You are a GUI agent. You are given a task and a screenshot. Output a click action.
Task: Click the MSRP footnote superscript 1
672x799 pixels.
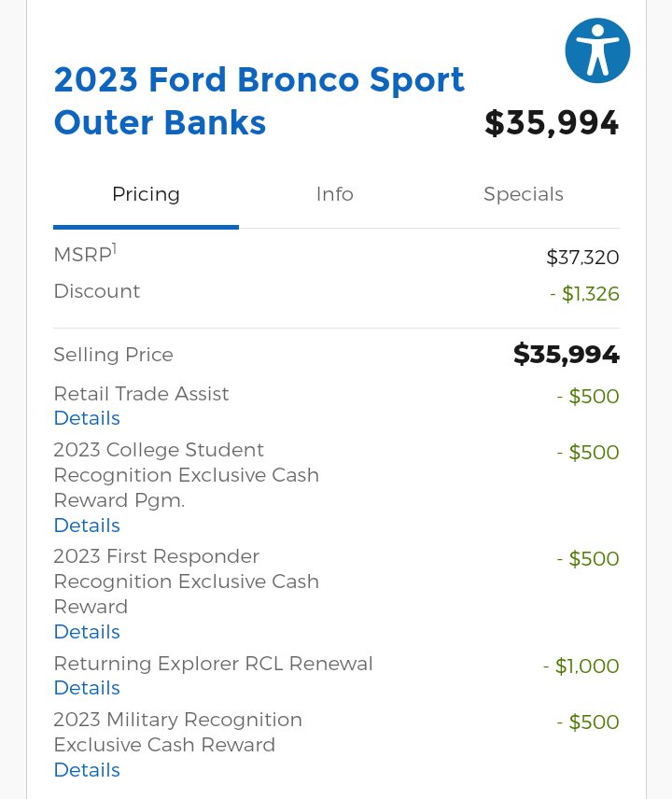point(115,249)
